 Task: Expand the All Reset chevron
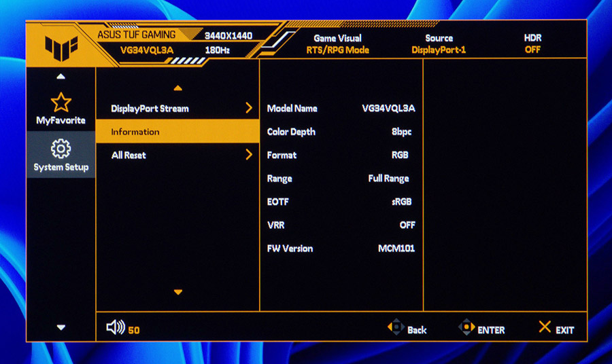[x=249, y=155]
